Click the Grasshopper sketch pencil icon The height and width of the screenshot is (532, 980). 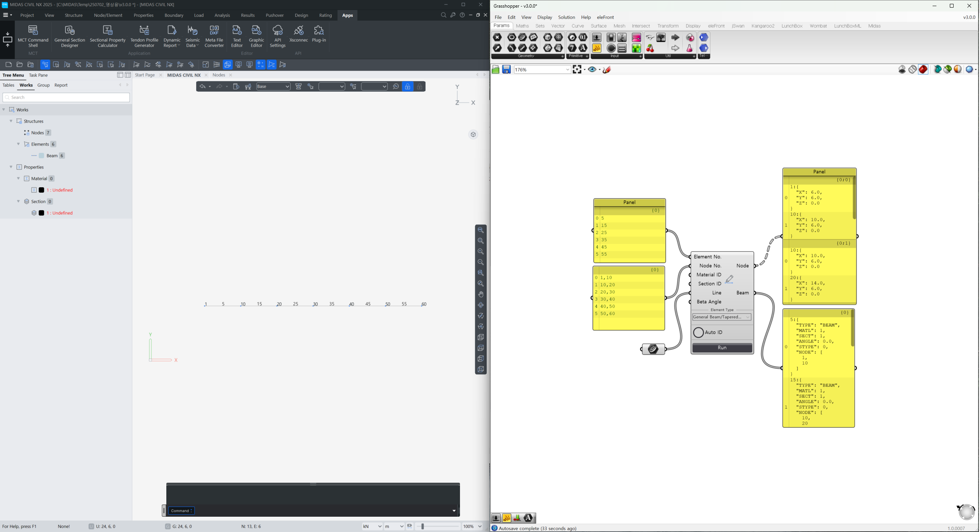[x=607, y=70]
